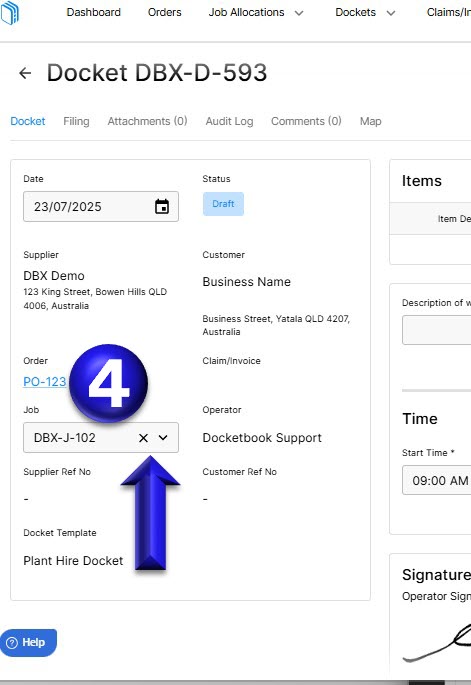This screenshot has height=685, width=471.
Task: Click the Draft status badge
Action: (x=223, y=204)
